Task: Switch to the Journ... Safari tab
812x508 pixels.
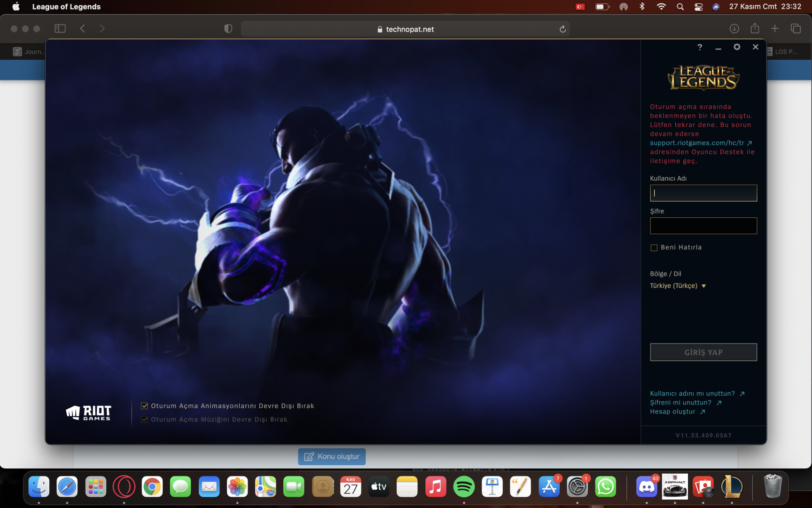Action: (x=28, y=52)
